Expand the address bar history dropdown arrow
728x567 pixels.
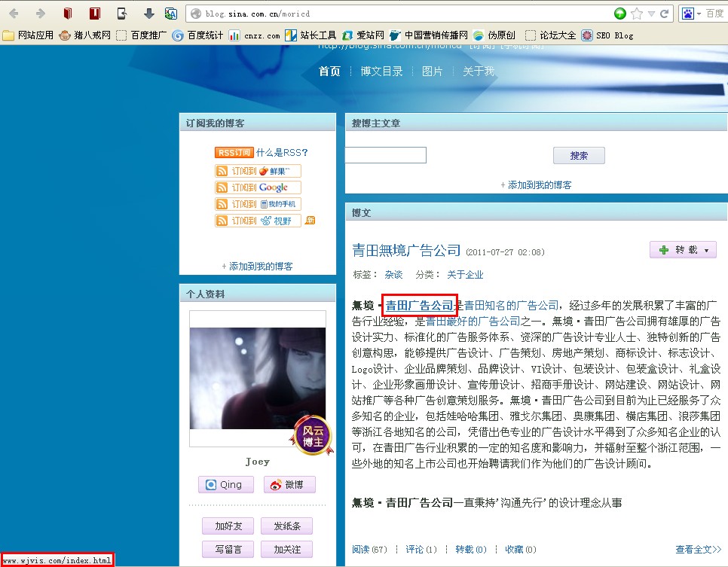click(651, 14)
